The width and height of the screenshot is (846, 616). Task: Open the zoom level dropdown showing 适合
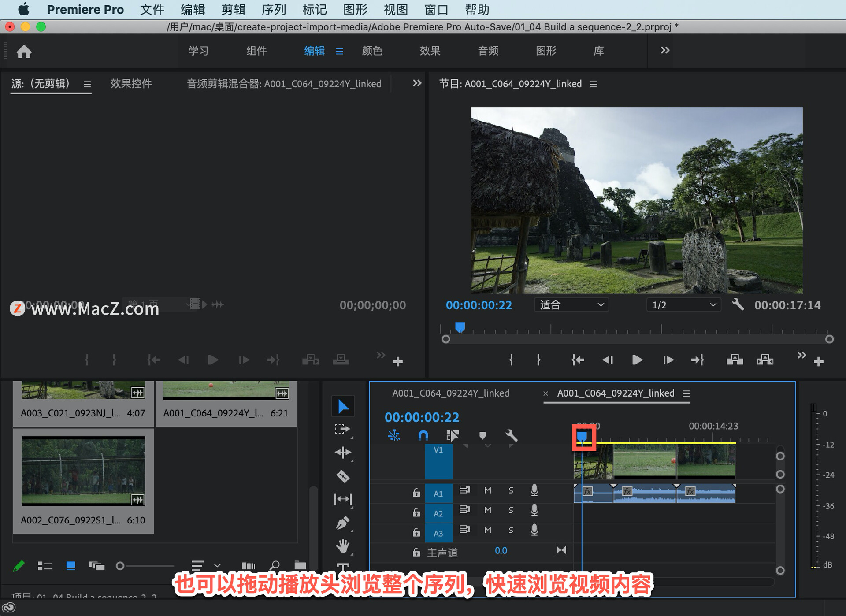571,305
